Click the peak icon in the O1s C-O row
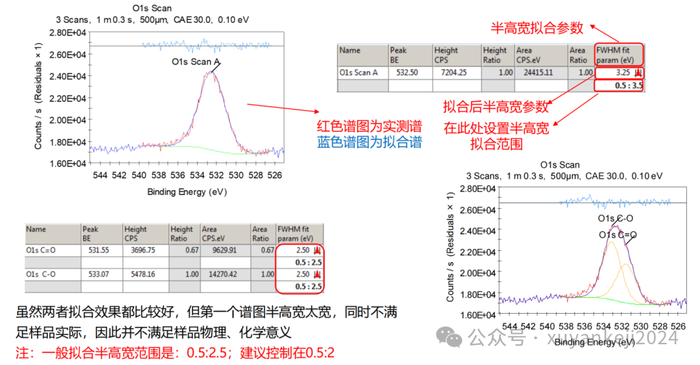700x365 pixels. pyautogui.click(x=317, y=274)
